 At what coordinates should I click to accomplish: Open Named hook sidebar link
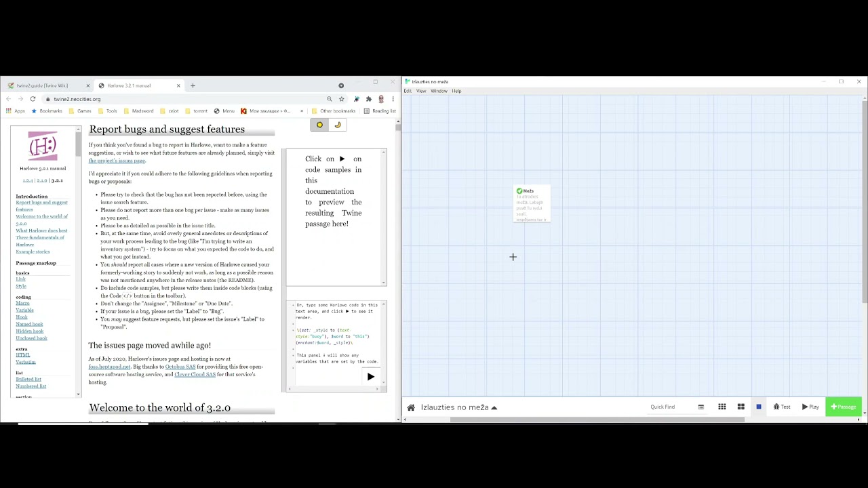(x=29, y=325)
